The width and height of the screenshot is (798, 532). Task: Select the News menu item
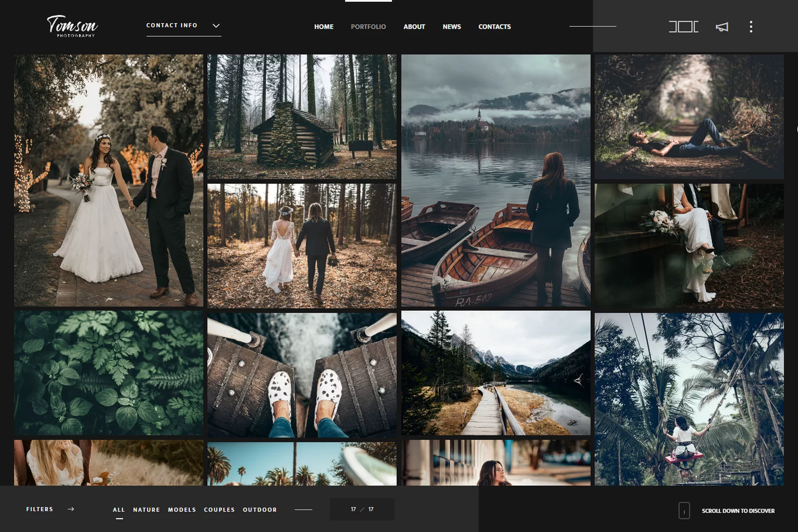click(451, 27)
